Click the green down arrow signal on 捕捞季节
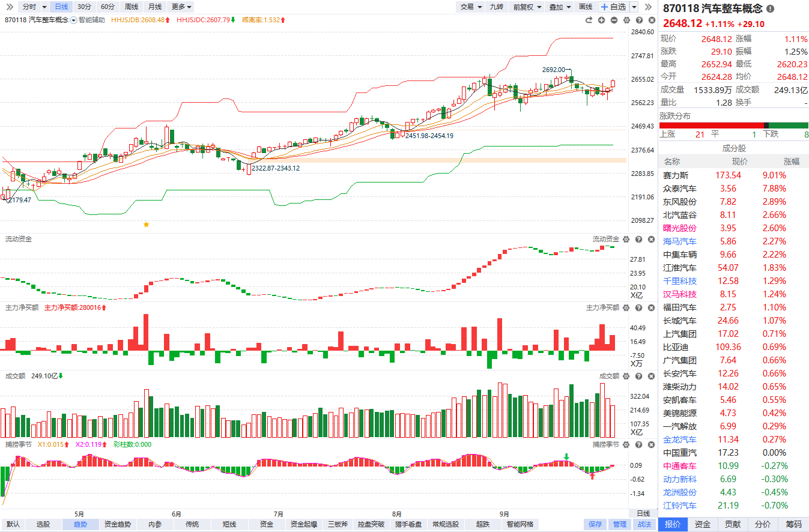 pyautogui.click(x=566, y=458)
